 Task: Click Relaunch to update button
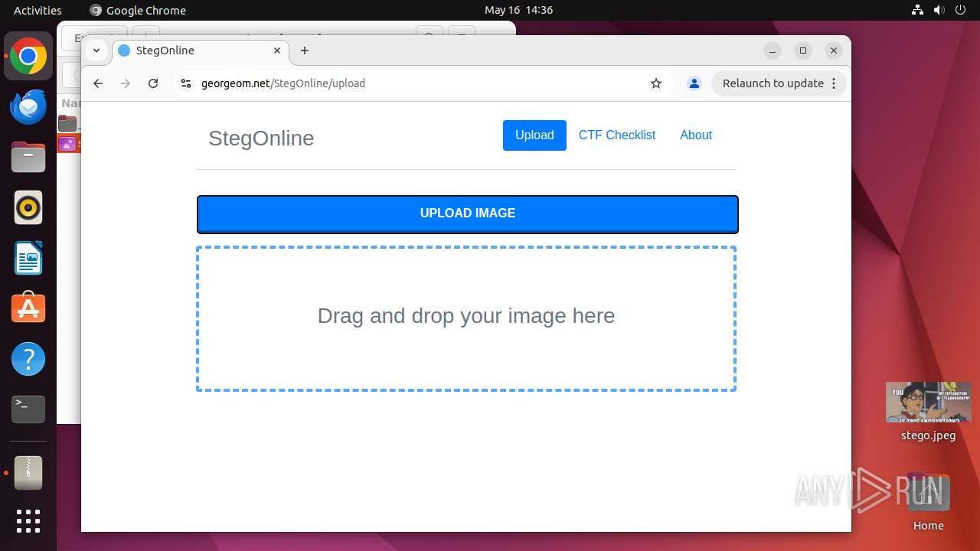point(773,83)
